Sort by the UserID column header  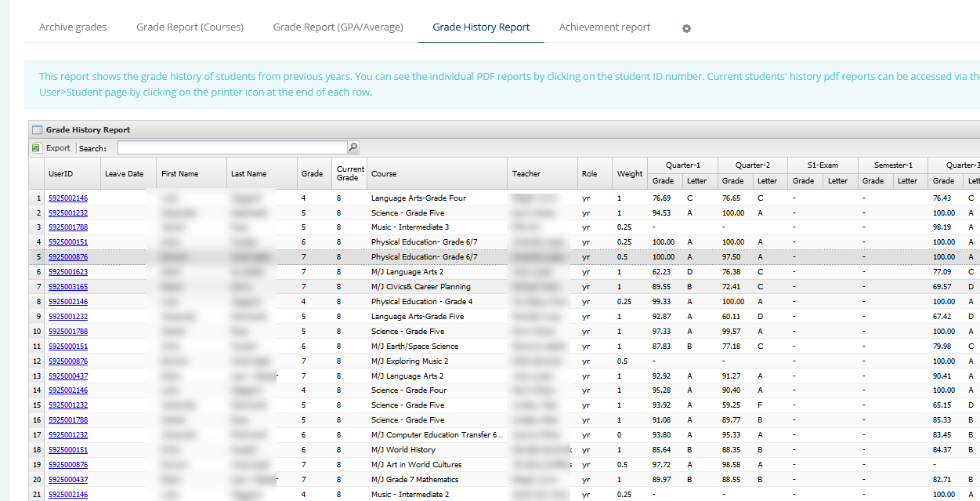[60, 174]
